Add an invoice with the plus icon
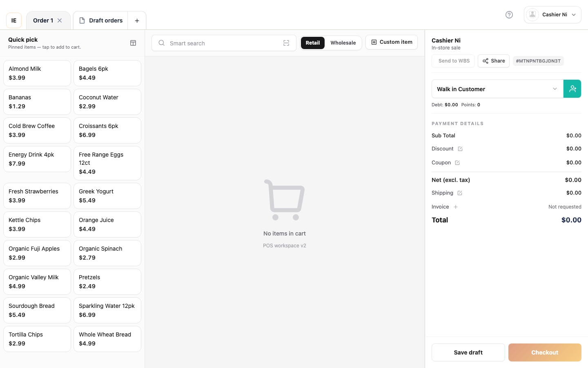 tap(456, 207)
